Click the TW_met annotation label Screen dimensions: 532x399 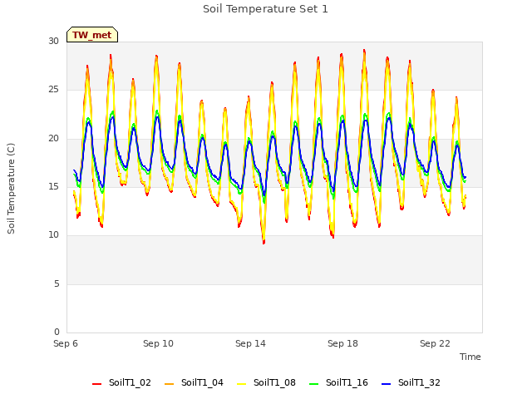point(92,35)
